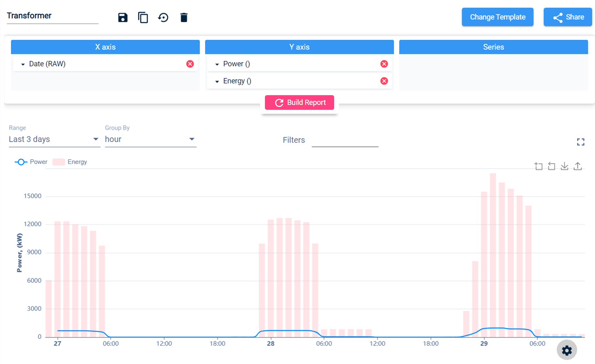Remove Energy () from the Y axis
Screen dimensions: 595x364
click(x=384, y=81)
